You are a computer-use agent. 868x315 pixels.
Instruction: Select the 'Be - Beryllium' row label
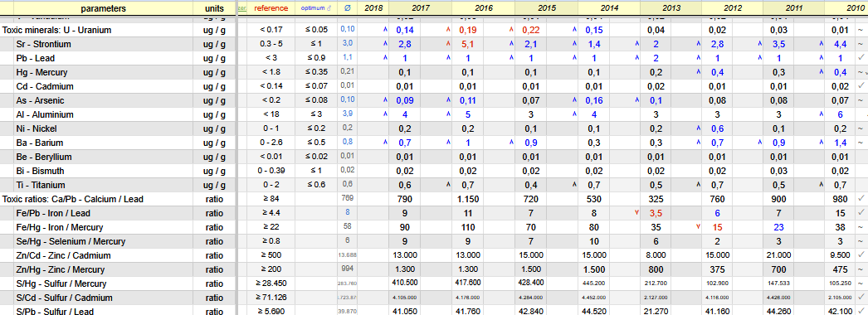pos(44,157)
